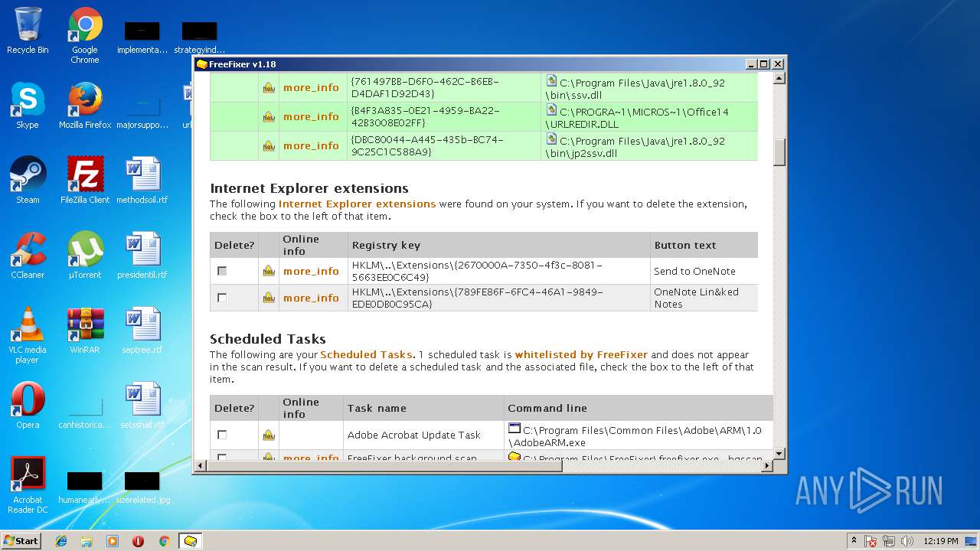This screenshot has width=980, height=551.
Task: Click the horizontal scrollbar thumb in FreeFixer
Action: point(385,465)
